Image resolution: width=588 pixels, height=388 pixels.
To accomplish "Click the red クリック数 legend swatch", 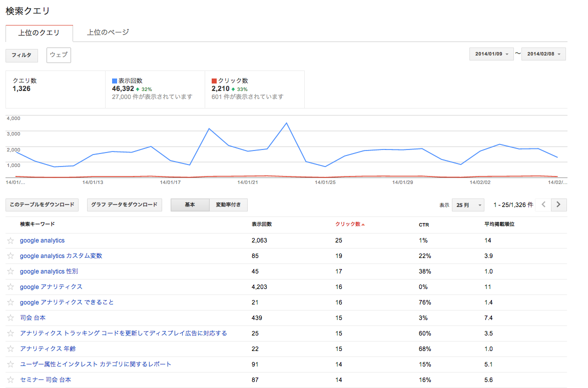I will point(214,81).
